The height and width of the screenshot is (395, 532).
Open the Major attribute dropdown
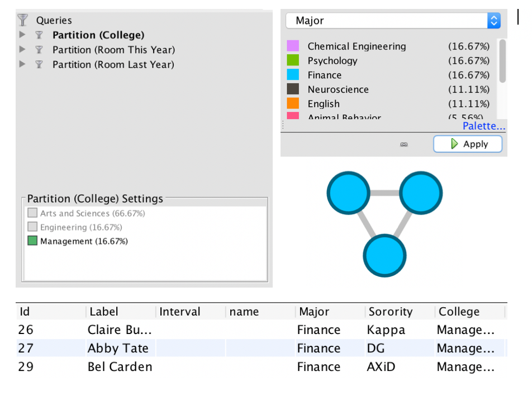tap(393, 21)
